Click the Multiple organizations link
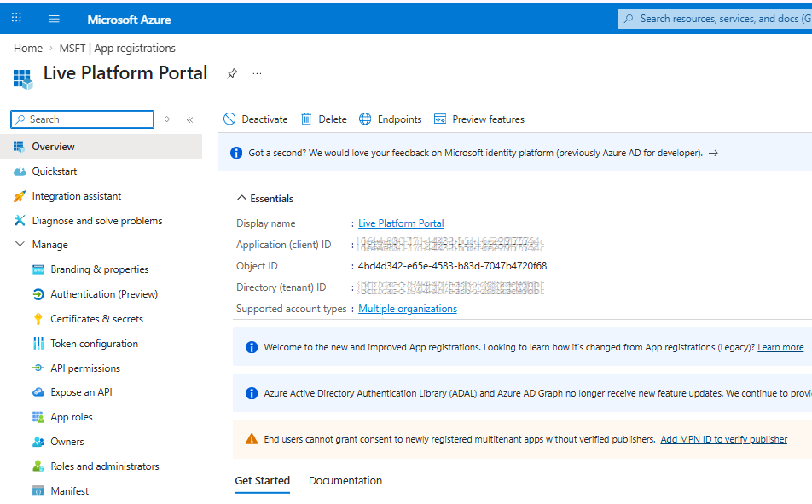The image size is (812, 504). (x=407, y=309)
